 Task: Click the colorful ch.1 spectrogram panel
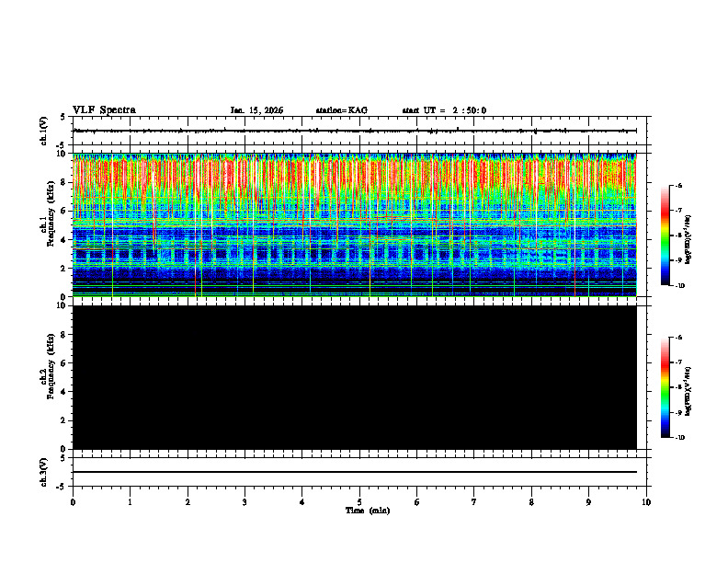tap(355, 224)
